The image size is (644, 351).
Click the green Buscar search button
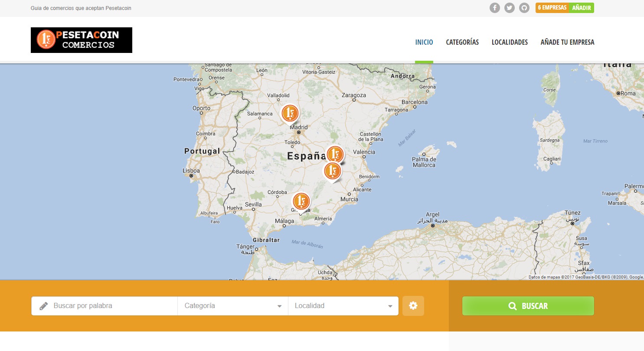pos(528,306)
